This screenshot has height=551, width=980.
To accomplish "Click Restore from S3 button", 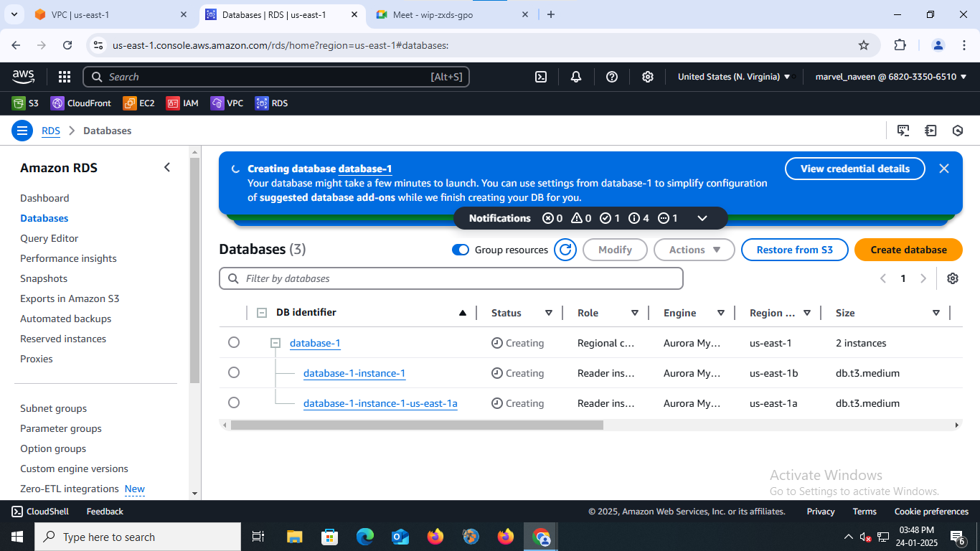I will pos(795,250).
